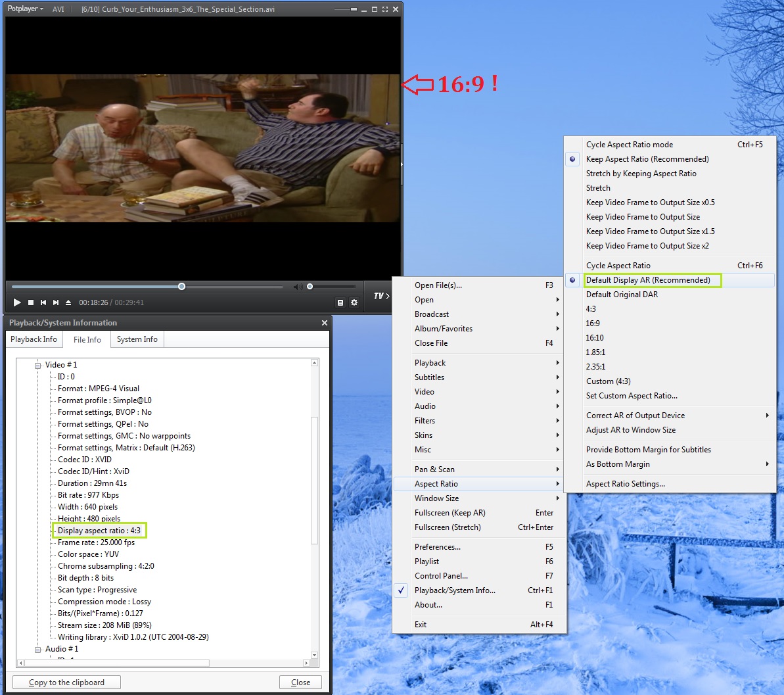Expand Correct AR of Output Device submenu

(670, 416)
